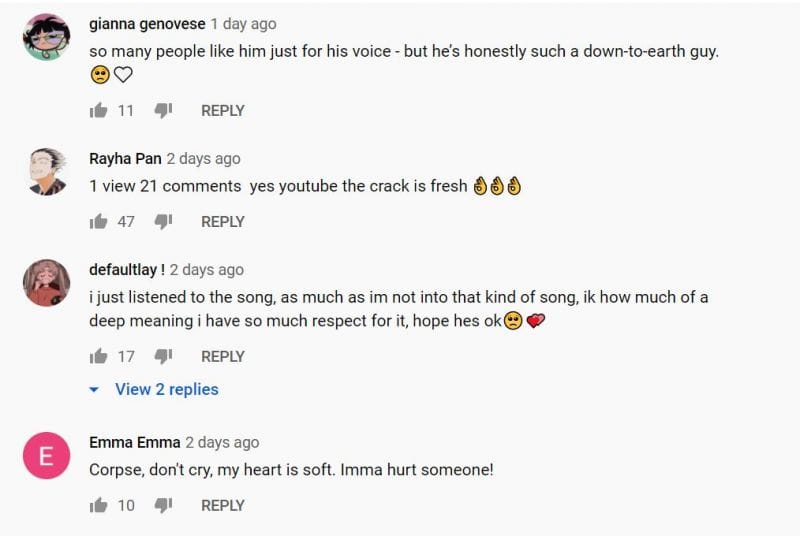The image size is (800, 536).
Task: Like defaultlay's comment
Action: (98, 356)
